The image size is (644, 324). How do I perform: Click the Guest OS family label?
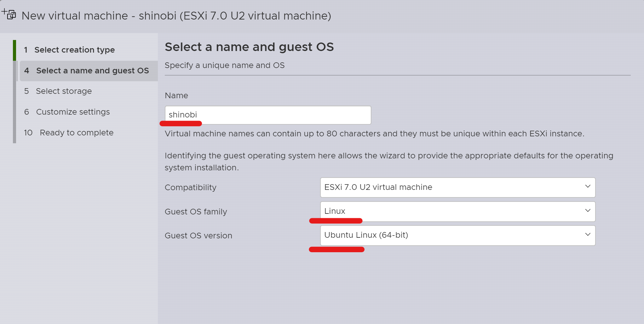point(196,212)
